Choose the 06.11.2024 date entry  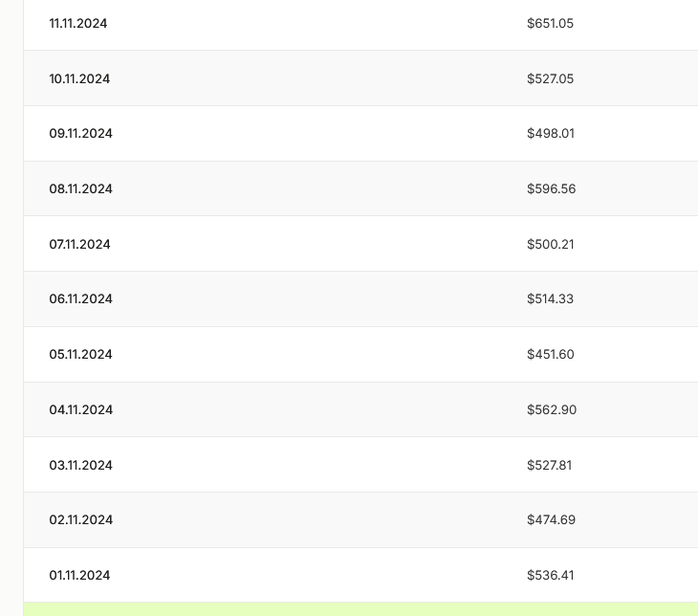[x=80, y=298]
